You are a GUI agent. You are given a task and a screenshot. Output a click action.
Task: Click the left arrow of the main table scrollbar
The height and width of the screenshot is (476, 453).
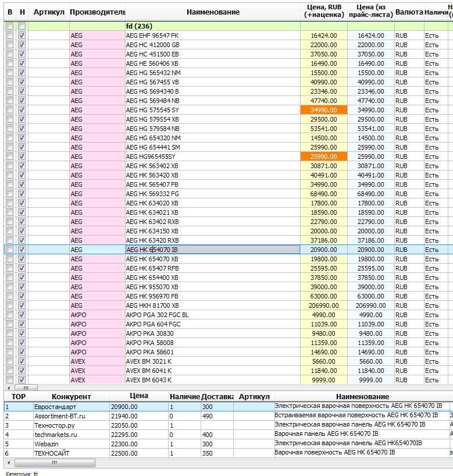click(9, 388)
